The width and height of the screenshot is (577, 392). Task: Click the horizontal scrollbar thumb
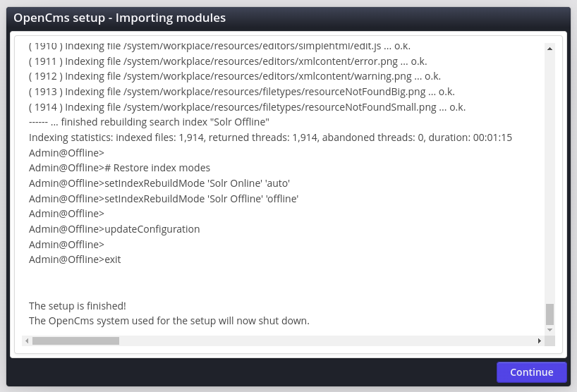tap(75, 341)
